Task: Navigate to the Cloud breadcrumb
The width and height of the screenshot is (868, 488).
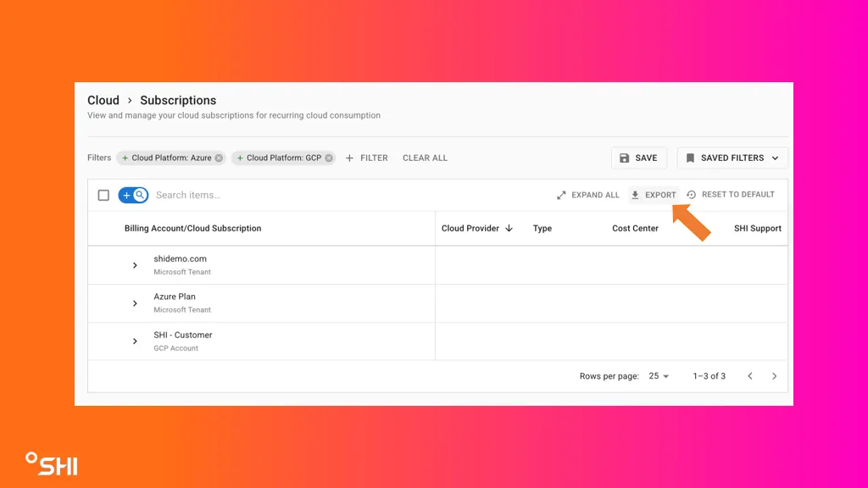Action: tap(103, 101)
